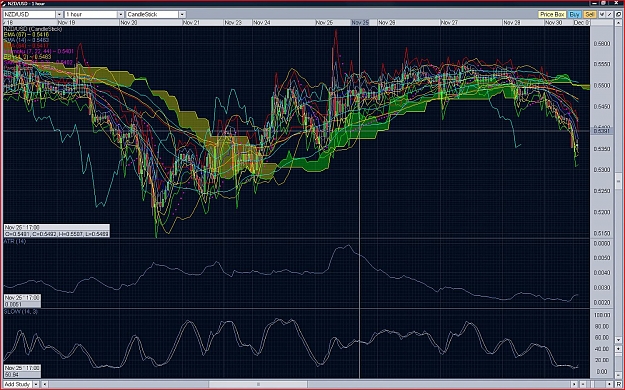Viewport: 625px width, 390px height.
Task: Click the highlighted Nov 25 crosshair date label
Action: (360, 23)
